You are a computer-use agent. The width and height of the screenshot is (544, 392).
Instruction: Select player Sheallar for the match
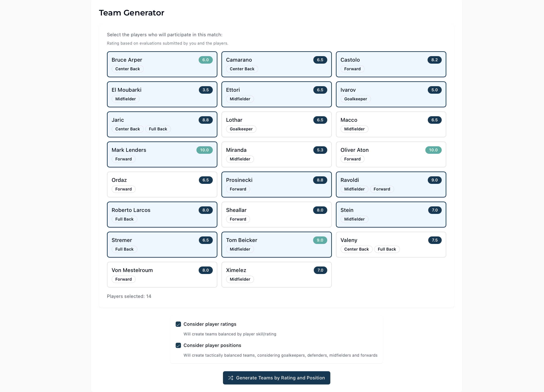tap(276, 215)
